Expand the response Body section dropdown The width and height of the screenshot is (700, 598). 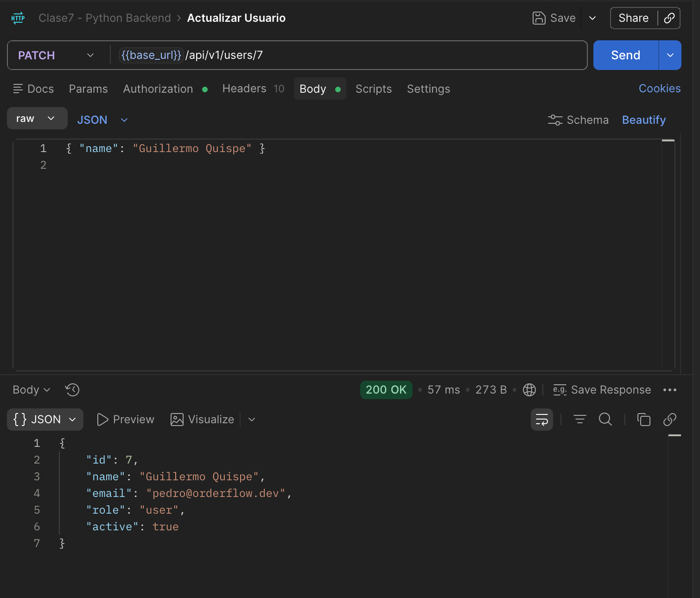point(32,390)
